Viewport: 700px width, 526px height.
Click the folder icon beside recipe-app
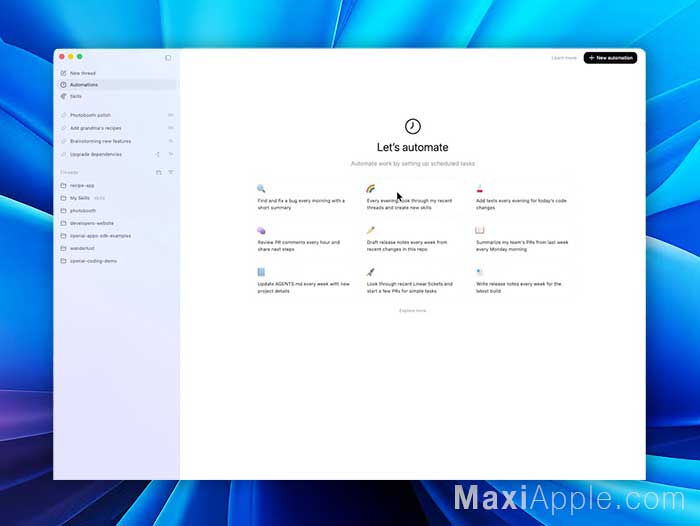pyautogui.click(x=63, y=185)
